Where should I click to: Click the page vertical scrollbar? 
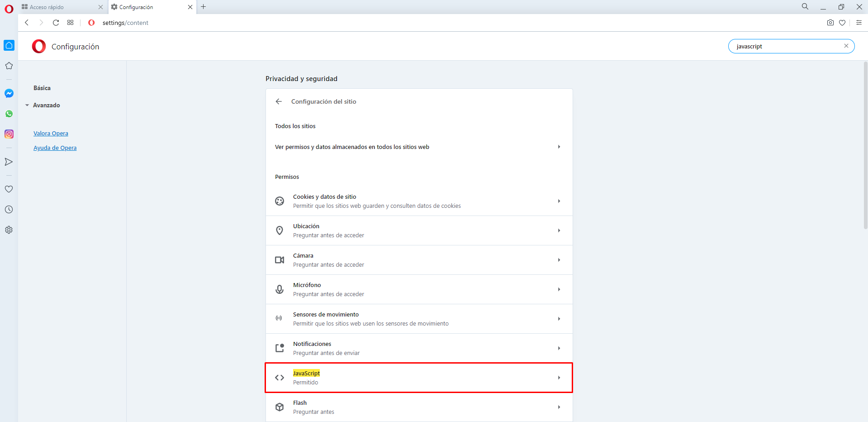click(865, 145)
